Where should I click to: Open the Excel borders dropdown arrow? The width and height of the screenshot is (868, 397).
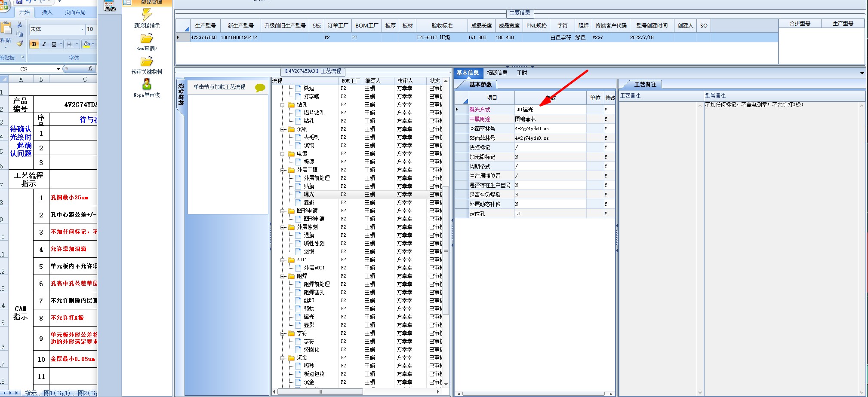(77, 44)
